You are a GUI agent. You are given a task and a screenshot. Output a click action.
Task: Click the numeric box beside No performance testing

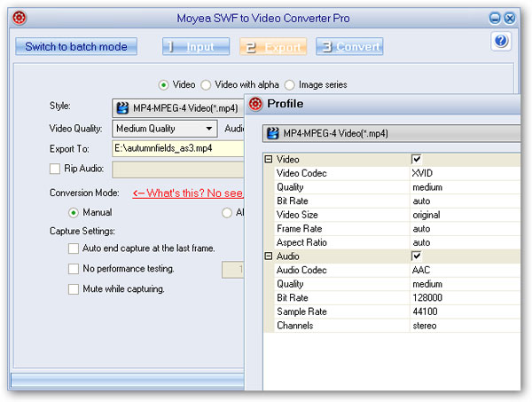[233, 270]
